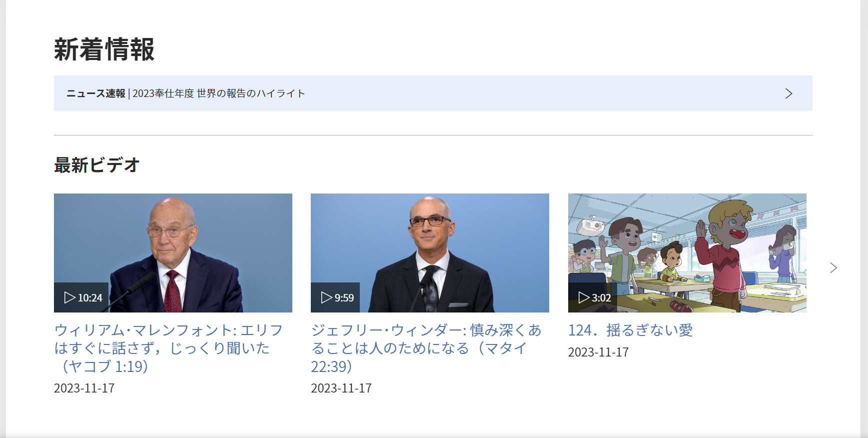Click the 10:24 play icon badge

(81, 297)
